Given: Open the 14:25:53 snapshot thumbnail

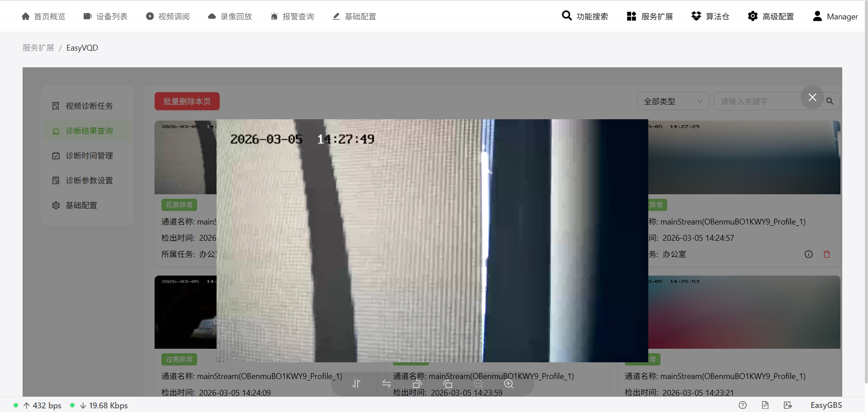Looking at the screenshot, I should coord(744,312).
